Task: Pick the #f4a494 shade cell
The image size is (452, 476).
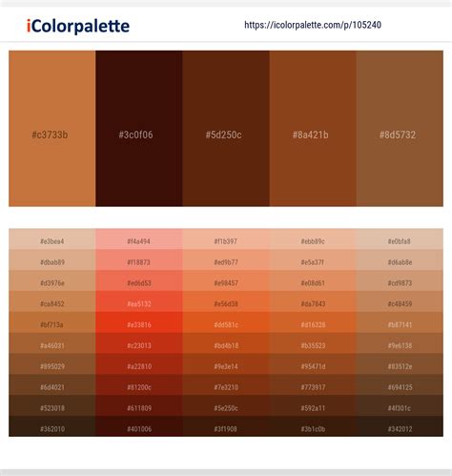Action: point(139,239)
